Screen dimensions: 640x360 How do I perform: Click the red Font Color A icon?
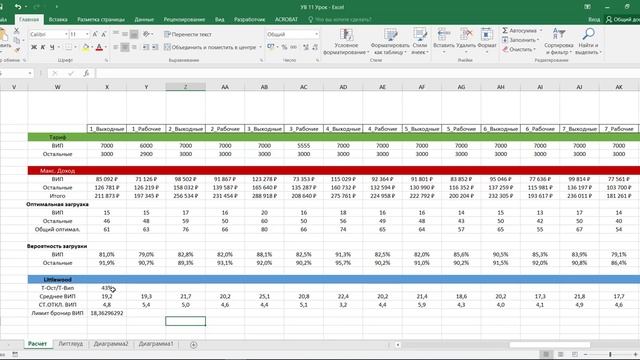pyautogui.click(x=99, y=47)
